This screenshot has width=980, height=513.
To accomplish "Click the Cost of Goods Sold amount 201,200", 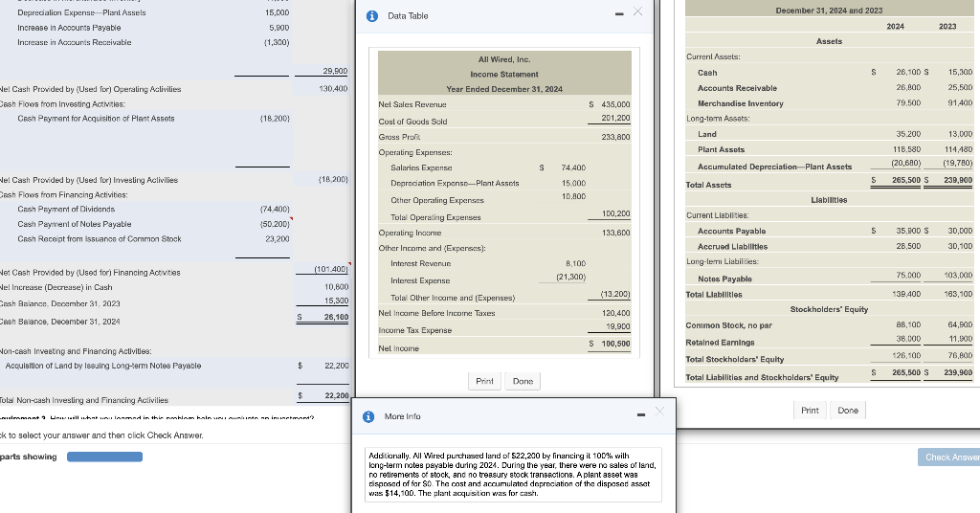I will (615, 118).
